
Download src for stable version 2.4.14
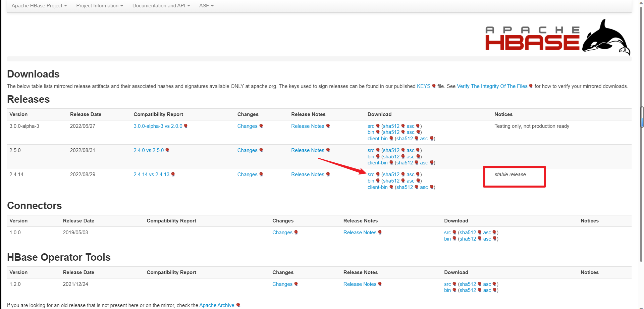point(371,174)
